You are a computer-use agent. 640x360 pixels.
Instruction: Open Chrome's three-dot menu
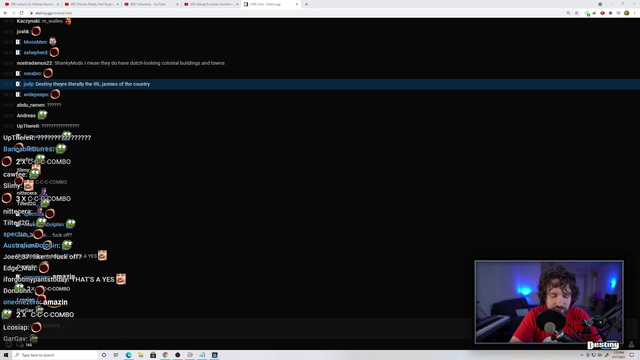coord(635,13)
